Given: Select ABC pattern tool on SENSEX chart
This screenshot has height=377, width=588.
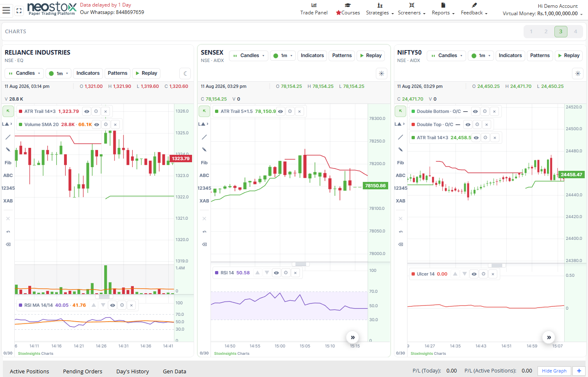Looking at the screenshot, I should click(204, 175).
